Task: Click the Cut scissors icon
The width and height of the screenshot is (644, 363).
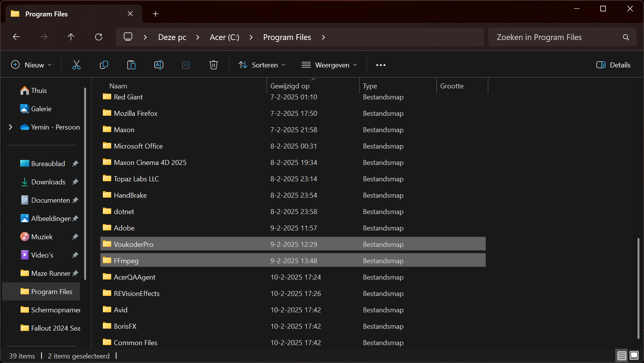Action: pos(77,65)
